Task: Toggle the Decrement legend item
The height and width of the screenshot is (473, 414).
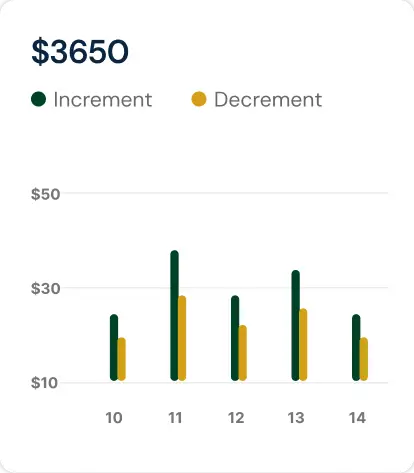Action: tap(257, 99)
